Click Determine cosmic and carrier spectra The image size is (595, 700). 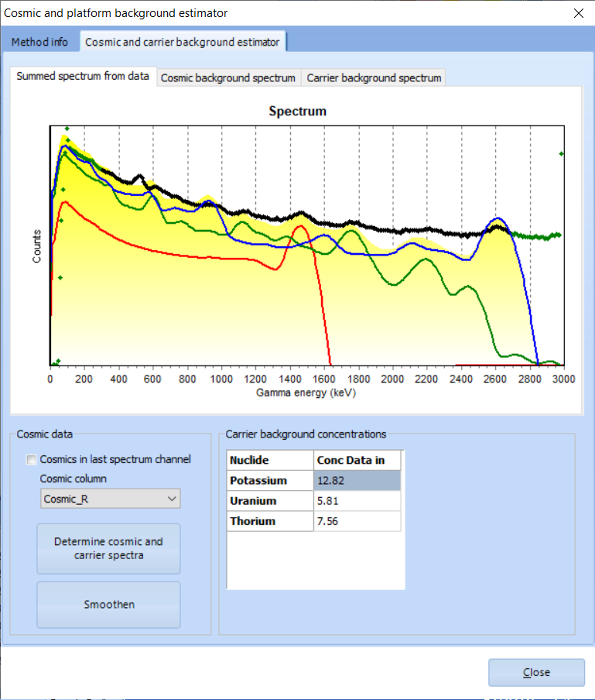[x=108, y=548]
